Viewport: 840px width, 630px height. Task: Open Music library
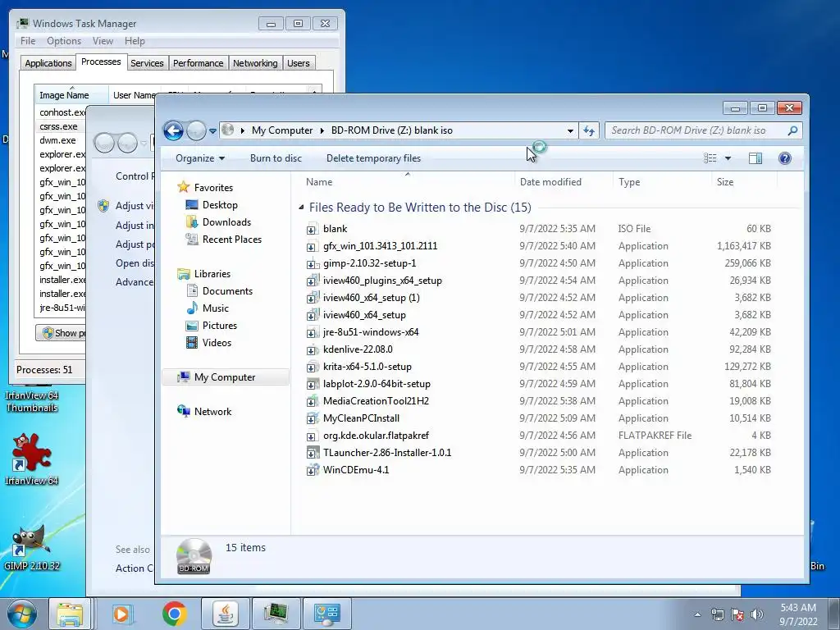pos(216,308)
